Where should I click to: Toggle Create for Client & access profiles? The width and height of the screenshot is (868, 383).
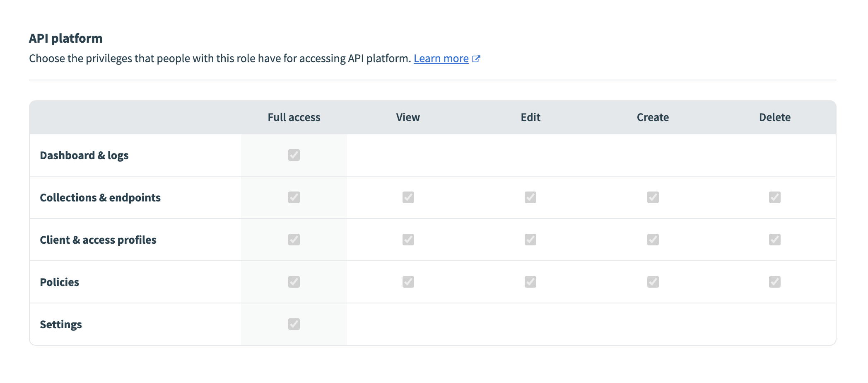653,240
